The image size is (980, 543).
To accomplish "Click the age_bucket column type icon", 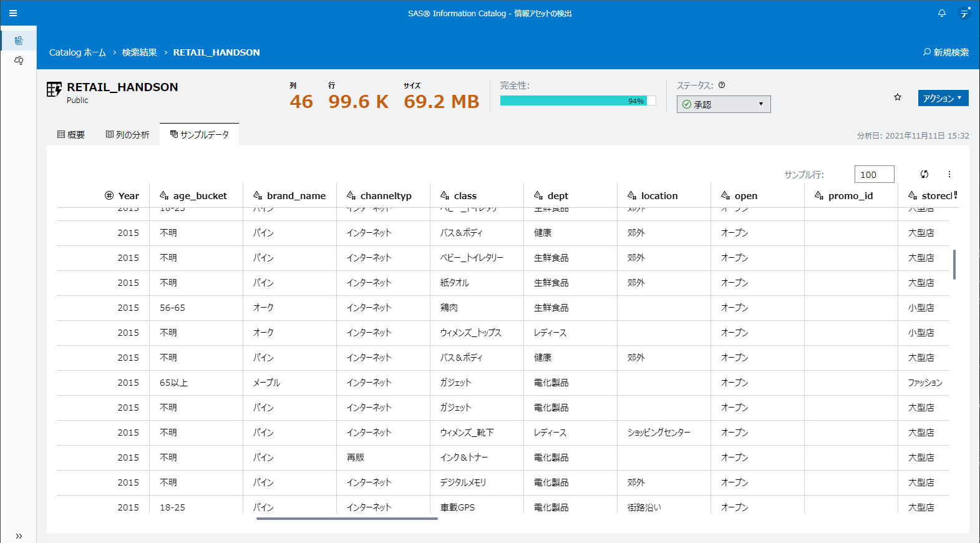I will (164, 195).
